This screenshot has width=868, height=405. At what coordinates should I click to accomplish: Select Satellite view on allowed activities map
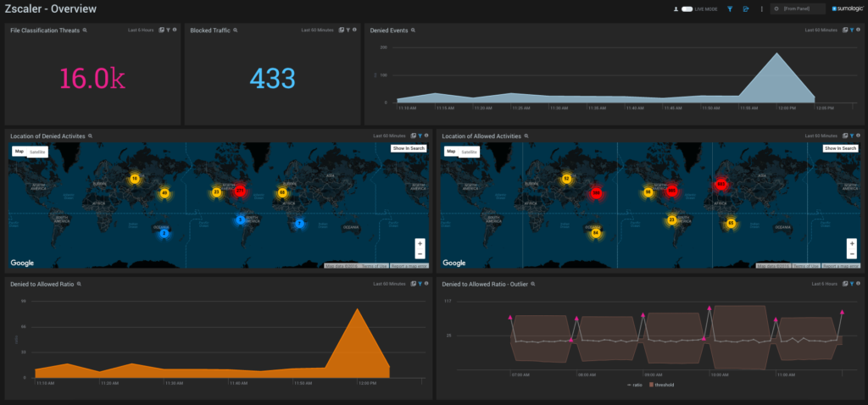tap(470, 152)
